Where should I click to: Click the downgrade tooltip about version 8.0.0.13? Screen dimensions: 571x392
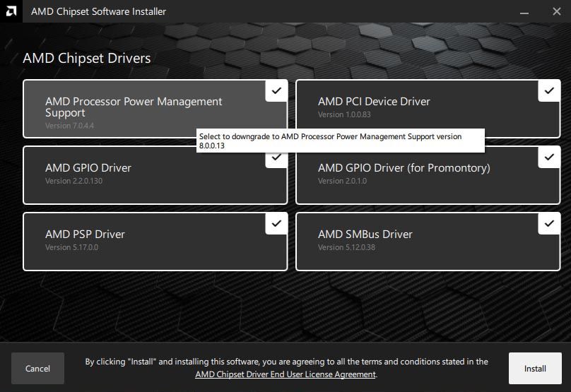(341, 141)
